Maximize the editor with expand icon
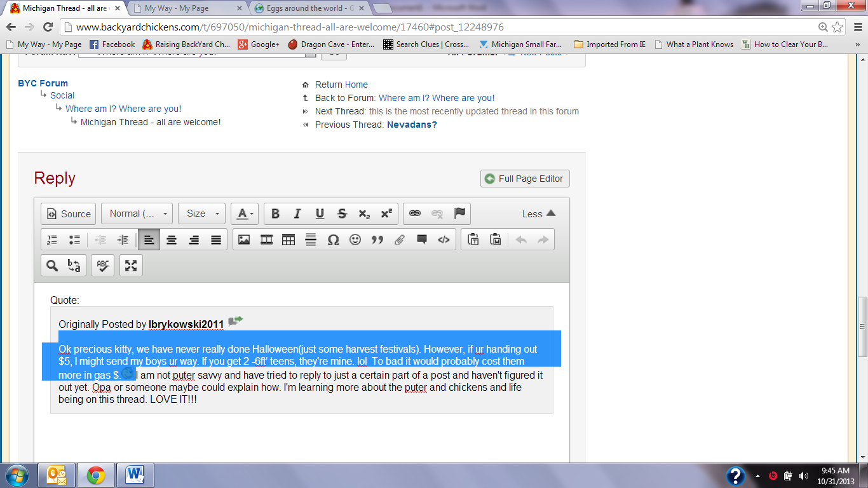Screen dimensions: 868x488 tap(131, 266)
